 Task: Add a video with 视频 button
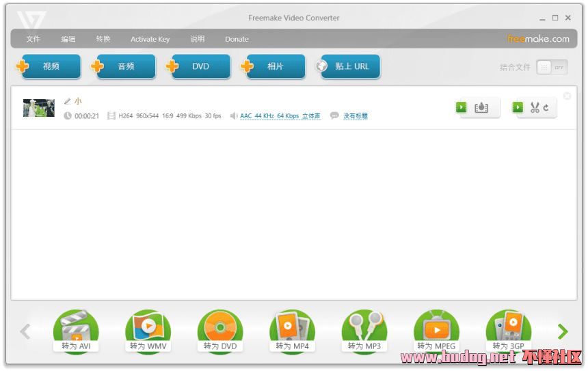pos(49,66)
